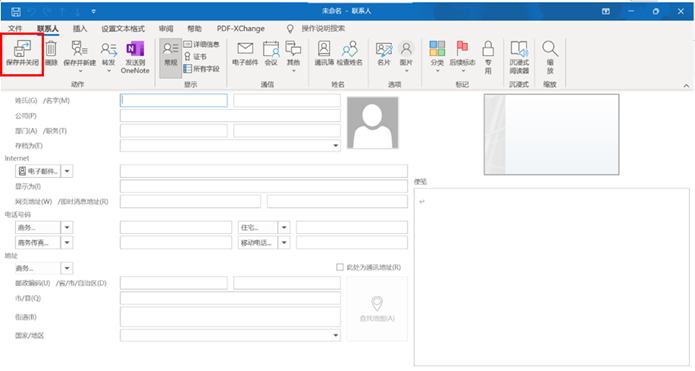Viewport: 695px width, 371px height.
Task: Click the 查找地图 (Map It) button
Action: tap(377, 309)
